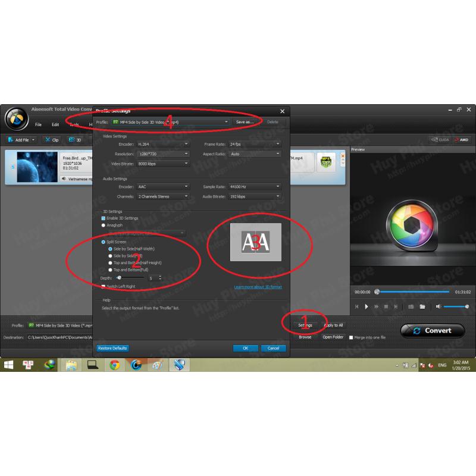Confirm with the OK button
Screen dimensions: 476x476
coord(246,348)
